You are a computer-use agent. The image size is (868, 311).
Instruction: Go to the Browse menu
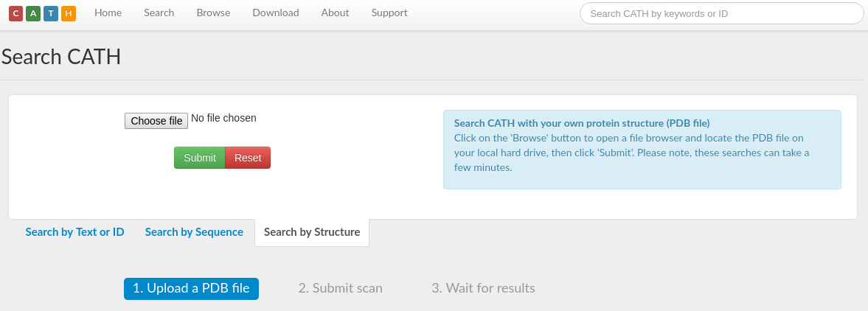(x=213, y=13)
